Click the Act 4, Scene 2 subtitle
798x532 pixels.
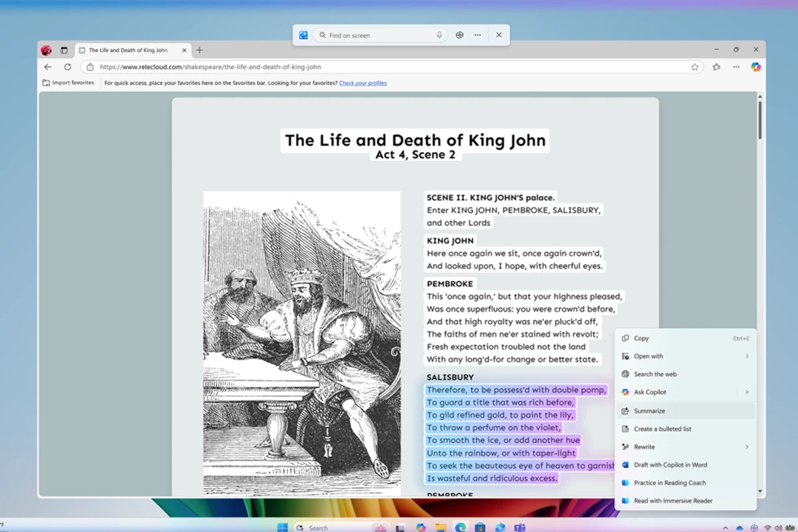point(415,155)
